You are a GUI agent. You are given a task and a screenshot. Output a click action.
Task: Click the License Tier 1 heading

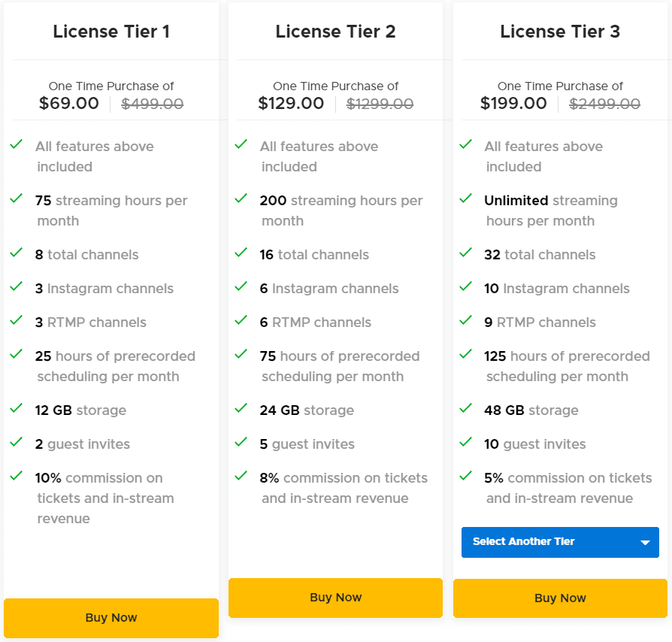point(110,32)
